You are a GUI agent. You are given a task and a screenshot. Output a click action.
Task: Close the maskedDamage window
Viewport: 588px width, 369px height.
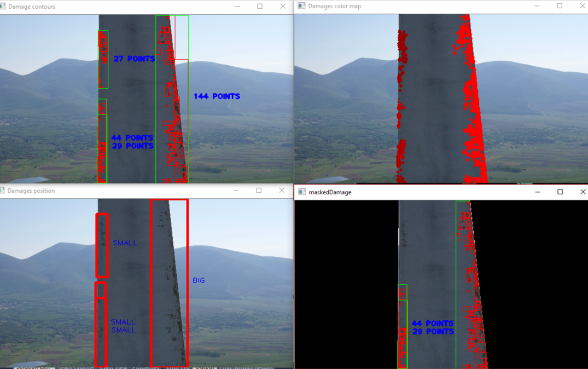tap(583, 192)
